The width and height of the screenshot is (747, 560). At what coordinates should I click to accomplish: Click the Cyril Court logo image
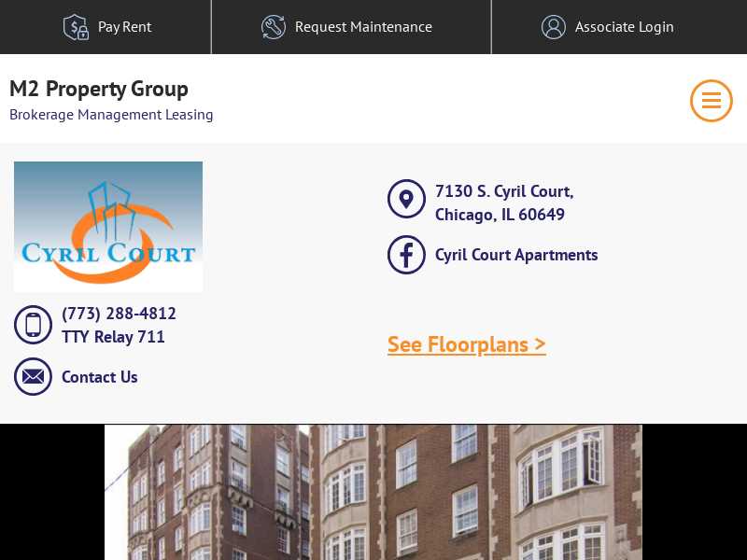pos(108,227)
